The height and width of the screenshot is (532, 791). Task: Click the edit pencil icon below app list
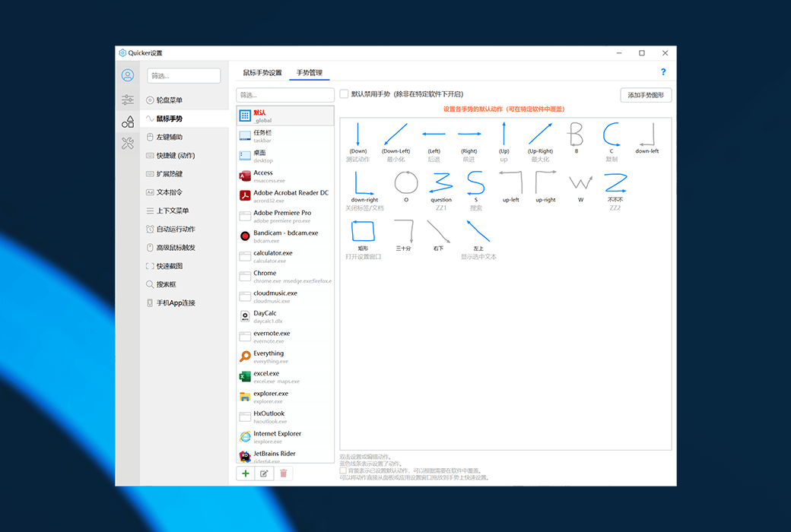[x=264, y=473]
